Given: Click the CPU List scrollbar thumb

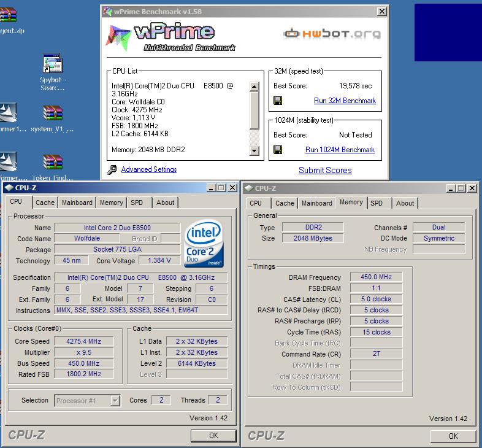Looking at the screenshot, I should [254, 110].
